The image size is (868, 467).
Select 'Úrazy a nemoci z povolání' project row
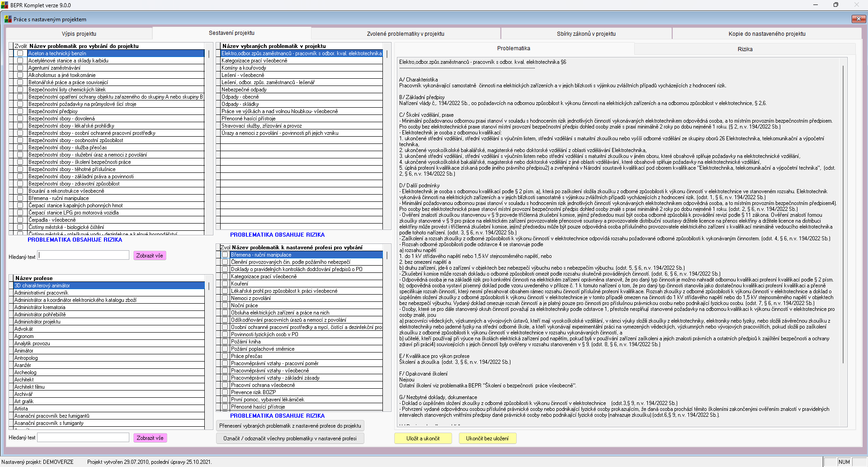[301, 133]
